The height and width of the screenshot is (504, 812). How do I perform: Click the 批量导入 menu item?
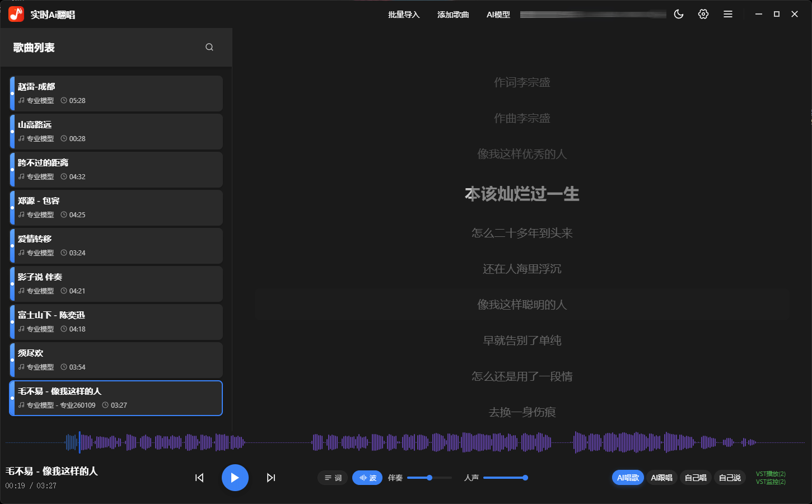[x=403, y=15]
